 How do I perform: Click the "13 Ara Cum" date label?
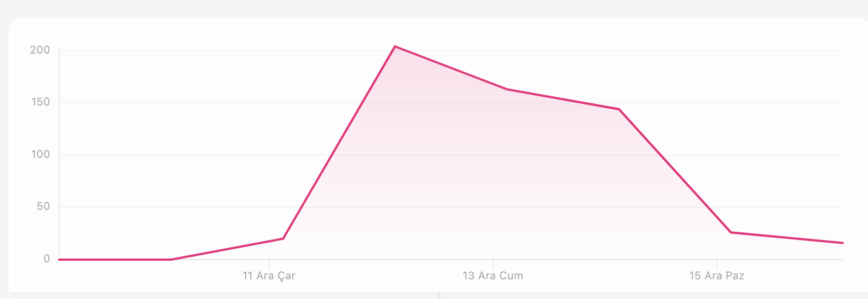tap(493, 275)
